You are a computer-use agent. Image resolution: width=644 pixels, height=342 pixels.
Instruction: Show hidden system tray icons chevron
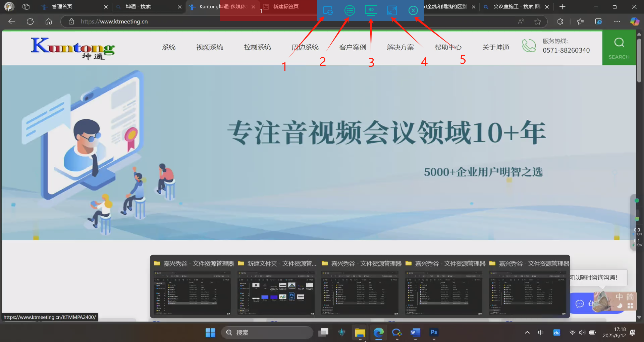click(527, 333)
